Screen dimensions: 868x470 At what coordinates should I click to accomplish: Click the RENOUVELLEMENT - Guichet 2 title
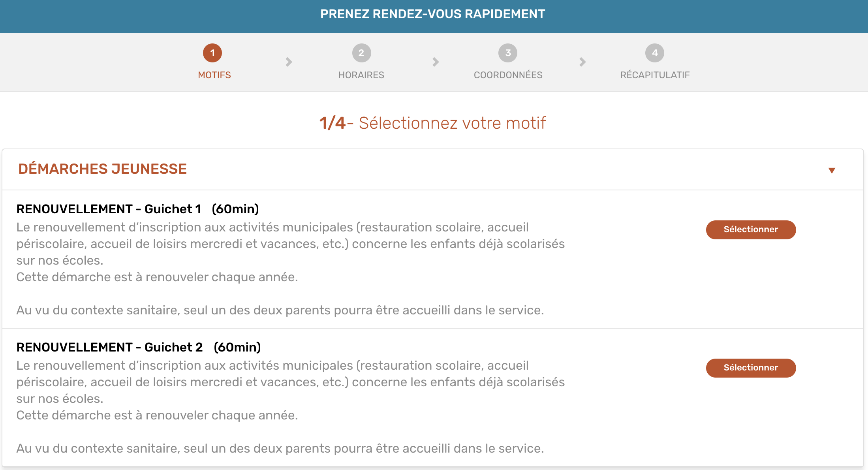(139, 347)
